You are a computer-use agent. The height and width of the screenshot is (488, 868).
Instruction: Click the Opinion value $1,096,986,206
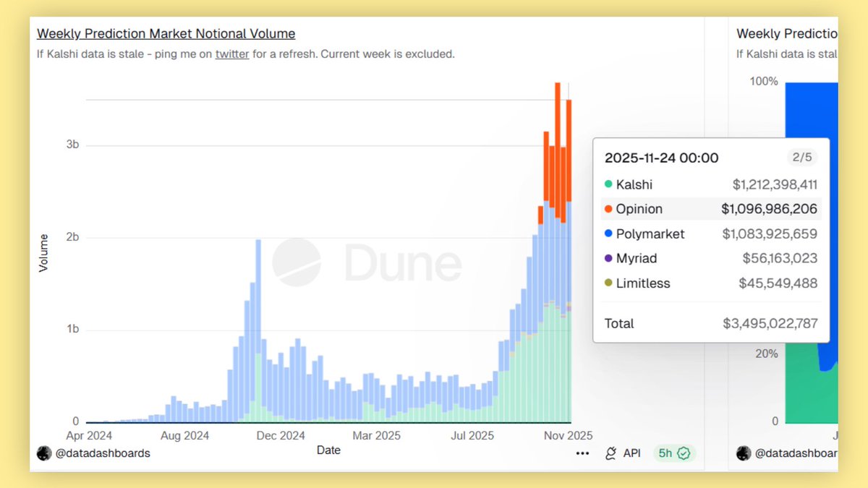tap(770, 209)
